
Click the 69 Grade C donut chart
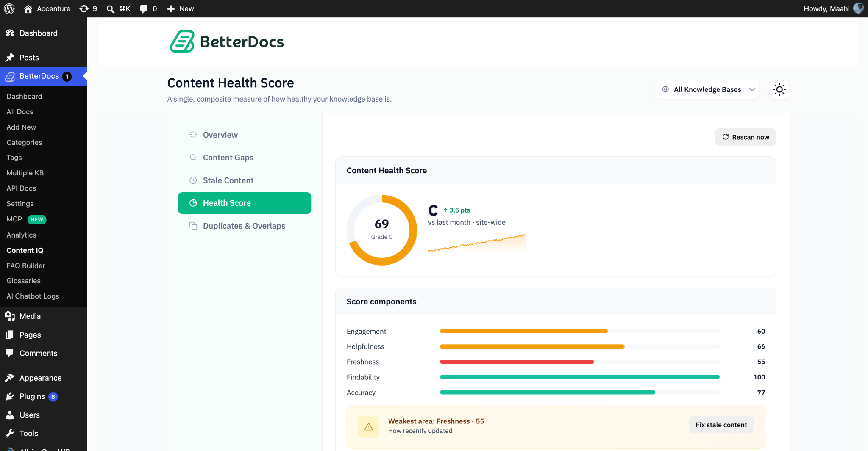[381, 230]
